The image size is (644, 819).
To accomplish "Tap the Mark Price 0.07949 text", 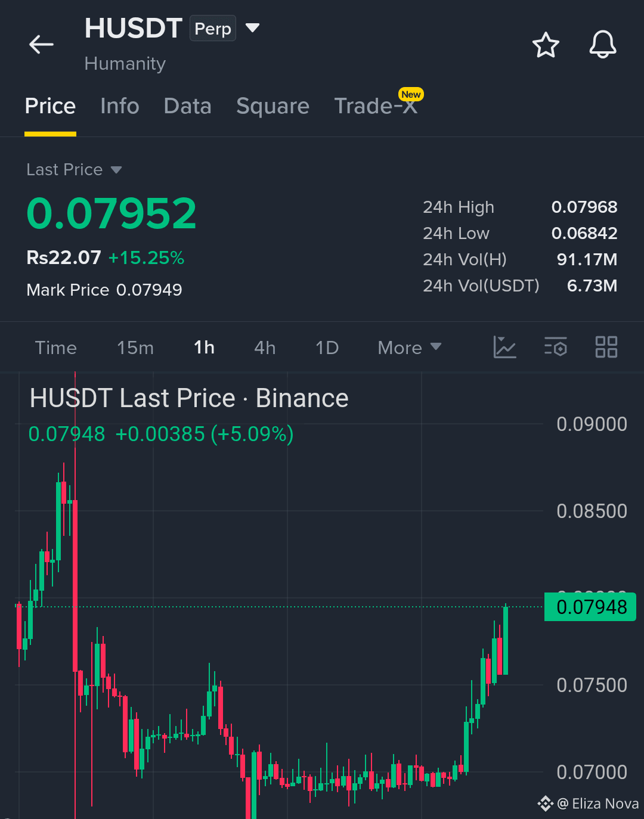I will point(104,290).
